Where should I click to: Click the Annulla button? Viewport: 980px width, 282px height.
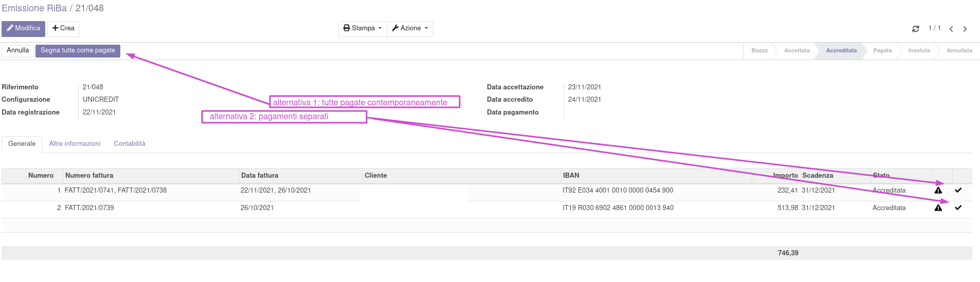point(18,50)
